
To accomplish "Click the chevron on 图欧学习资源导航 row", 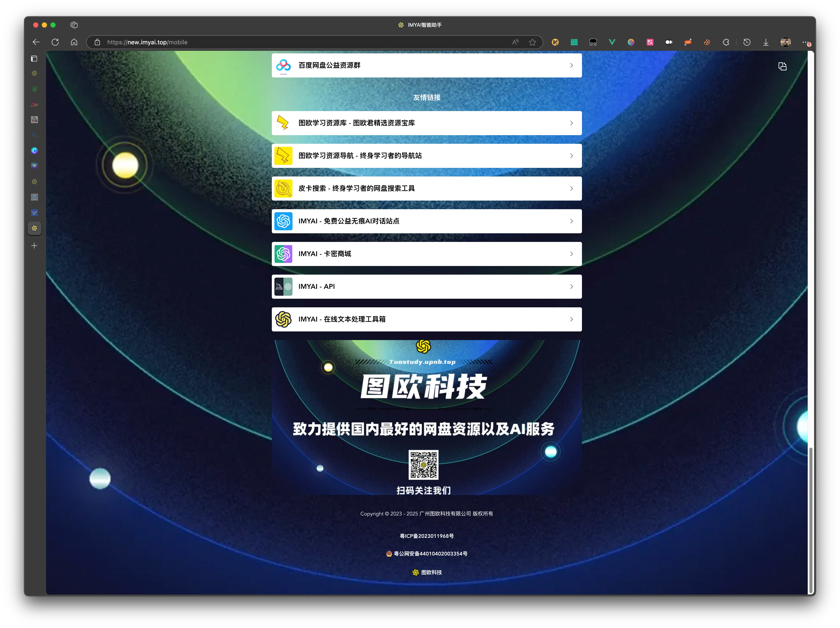I will point(571,156).
